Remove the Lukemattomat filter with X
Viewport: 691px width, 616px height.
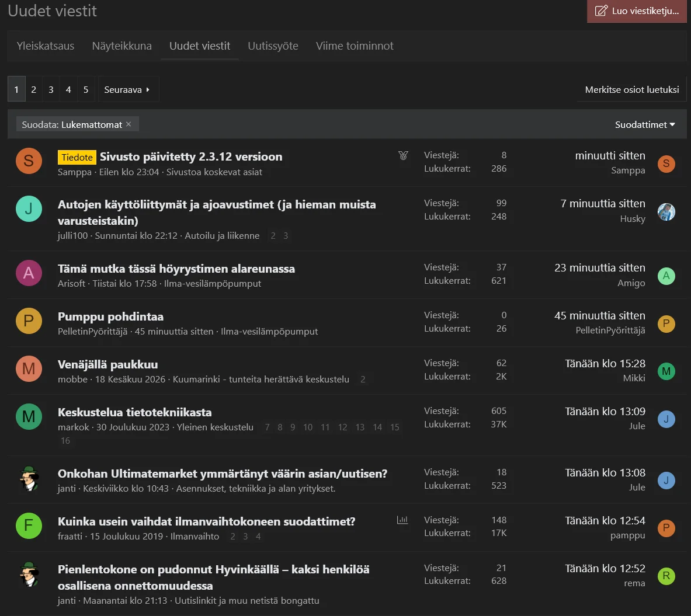click(129, 124)
